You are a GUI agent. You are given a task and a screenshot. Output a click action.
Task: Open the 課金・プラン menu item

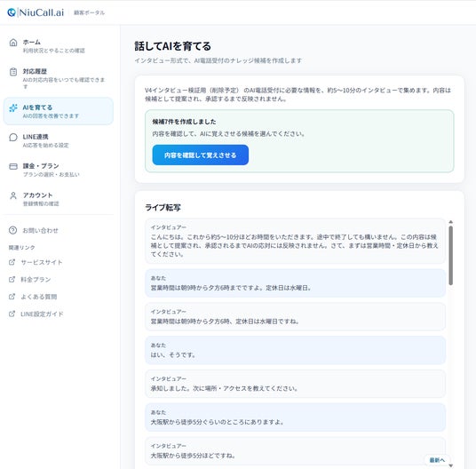pos(59,170)
